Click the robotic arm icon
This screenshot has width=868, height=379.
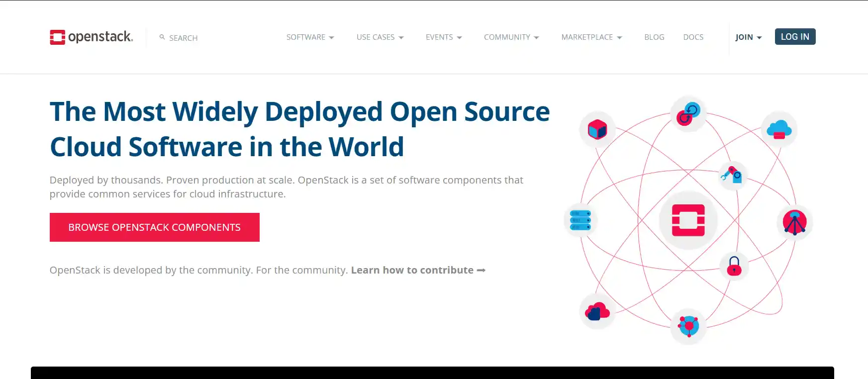pos(732,175)
